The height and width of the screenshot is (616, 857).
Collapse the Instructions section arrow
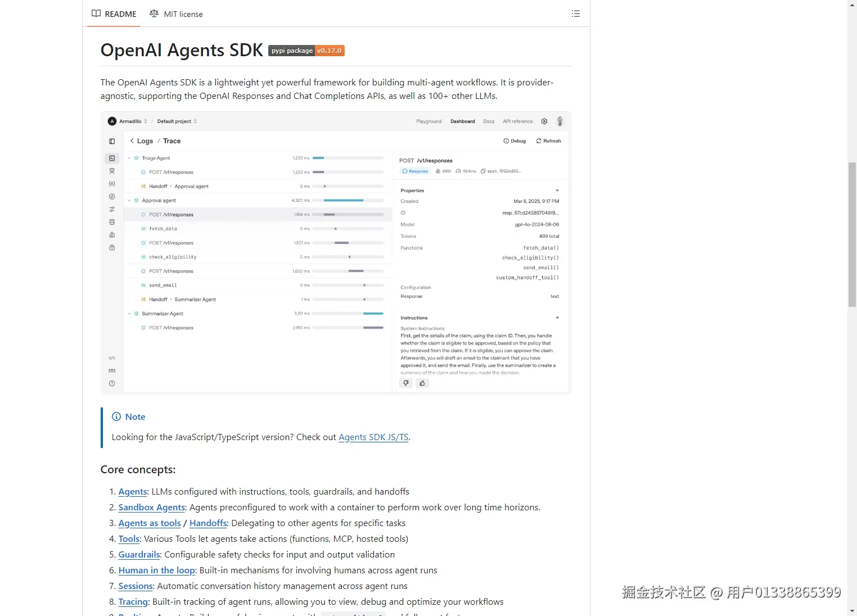tap(557, 318)
